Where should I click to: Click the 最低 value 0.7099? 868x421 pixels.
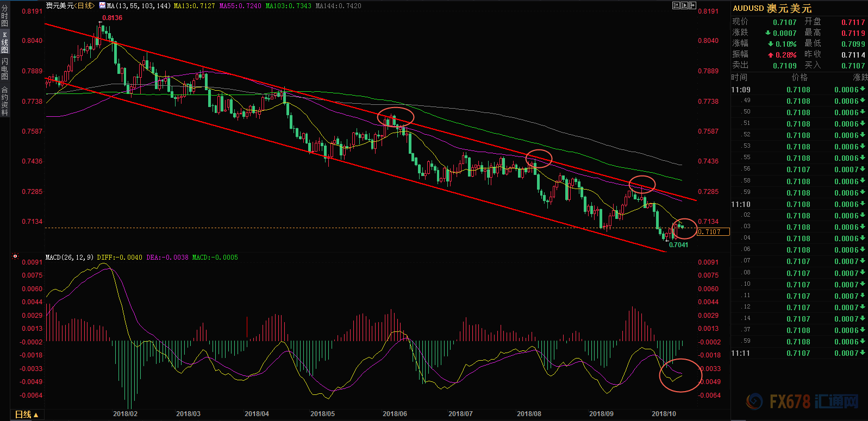click(x=853, y=44)
